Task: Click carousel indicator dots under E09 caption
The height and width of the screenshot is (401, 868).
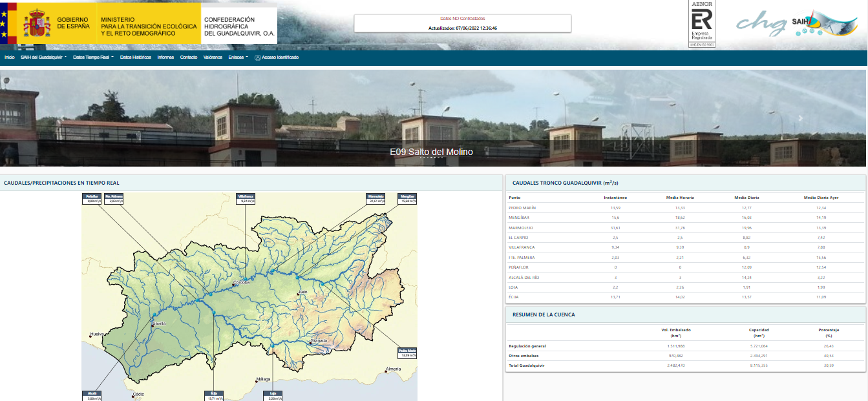Action: (431, 157)
